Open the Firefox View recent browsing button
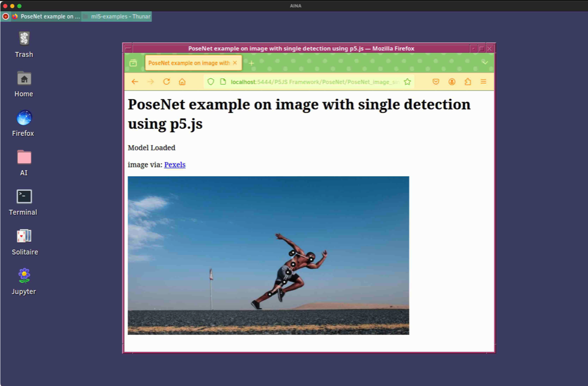The image size is (588, 386). [133, 63]
